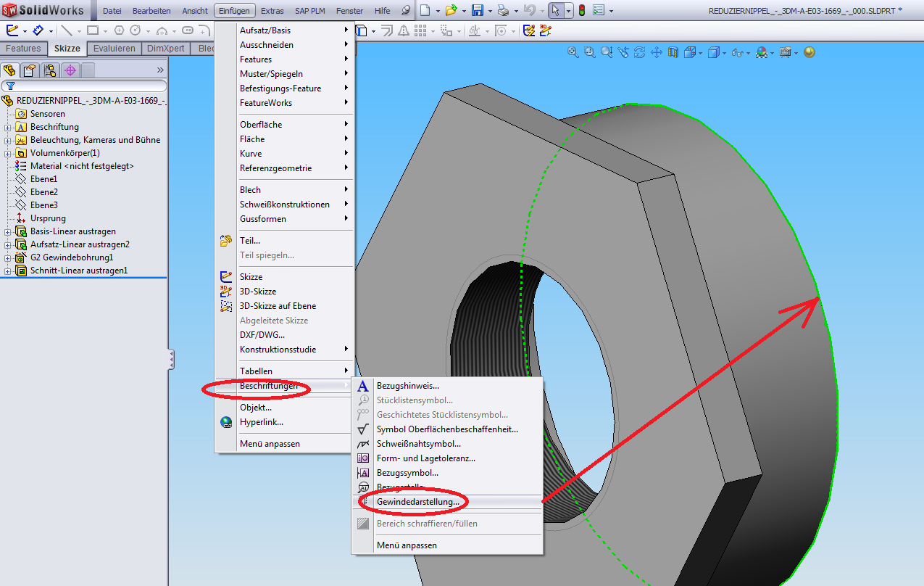This screenshot has width=924, height=586.
Task: Open the SAP PLM menu
Action: (x=311, y=11)
